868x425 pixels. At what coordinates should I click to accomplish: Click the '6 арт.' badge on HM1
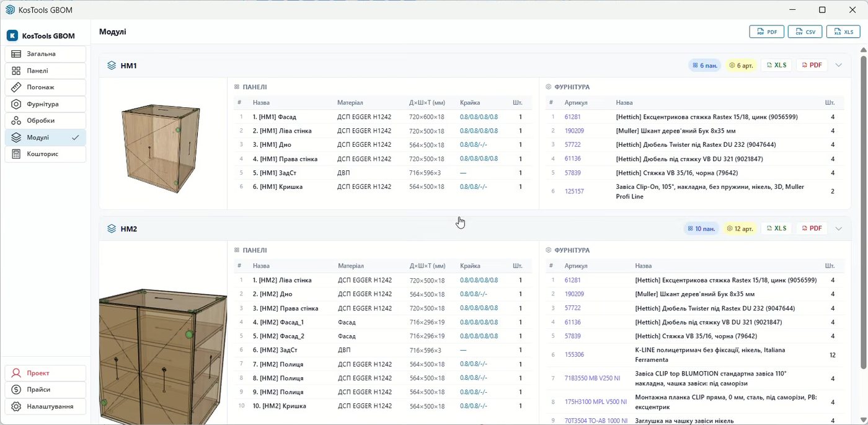740,65
